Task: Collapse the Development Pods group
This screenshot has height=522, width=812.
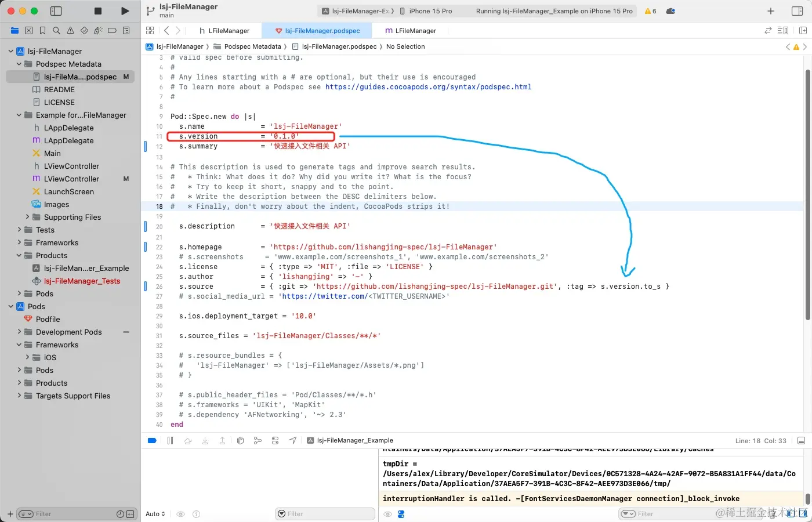Action: click(19, 332)
